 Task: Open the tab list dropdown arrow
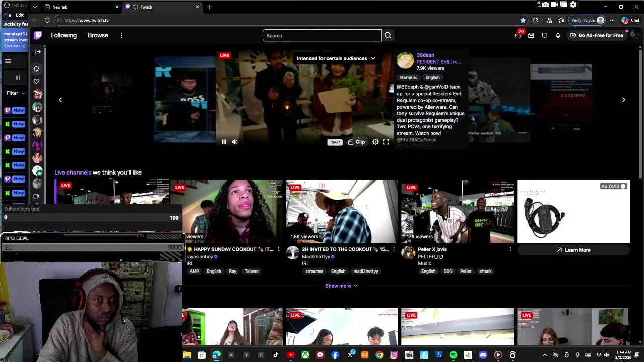click(x=35, y=7)
